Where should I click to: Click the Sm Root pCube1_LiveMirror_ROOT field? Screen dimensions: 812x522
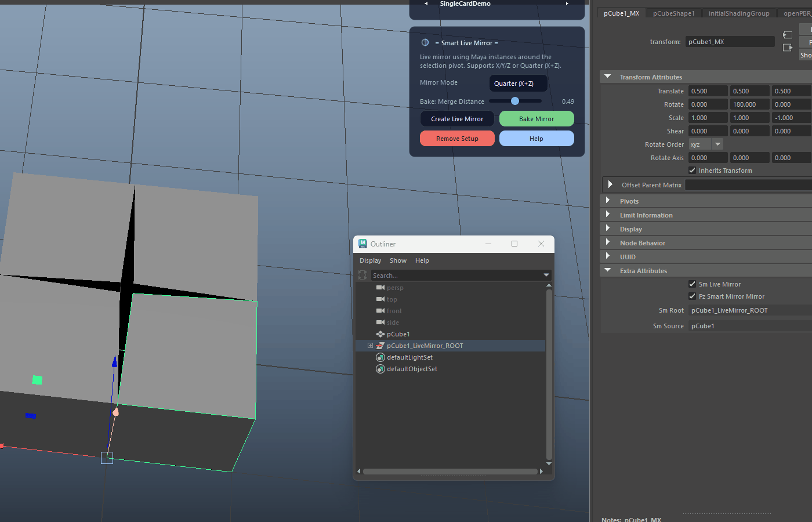[x=750, y=310]
